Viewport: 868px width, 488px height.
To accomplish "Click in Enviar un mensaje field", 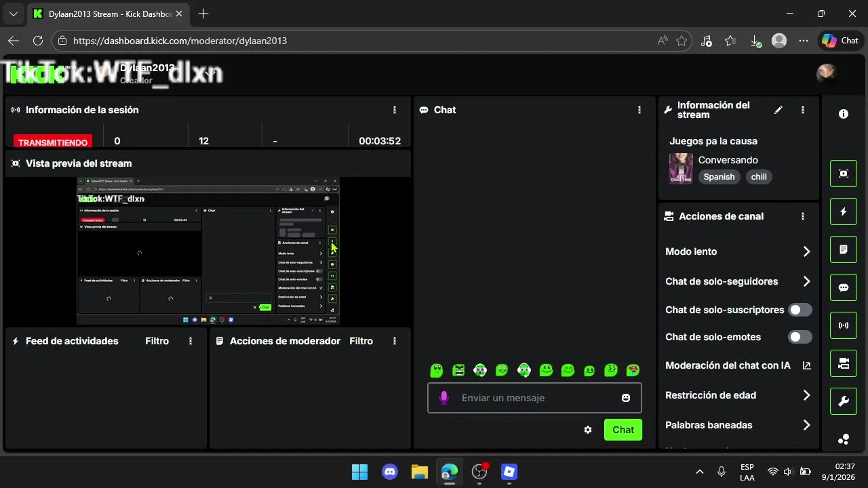I will (x=534, y=398).
